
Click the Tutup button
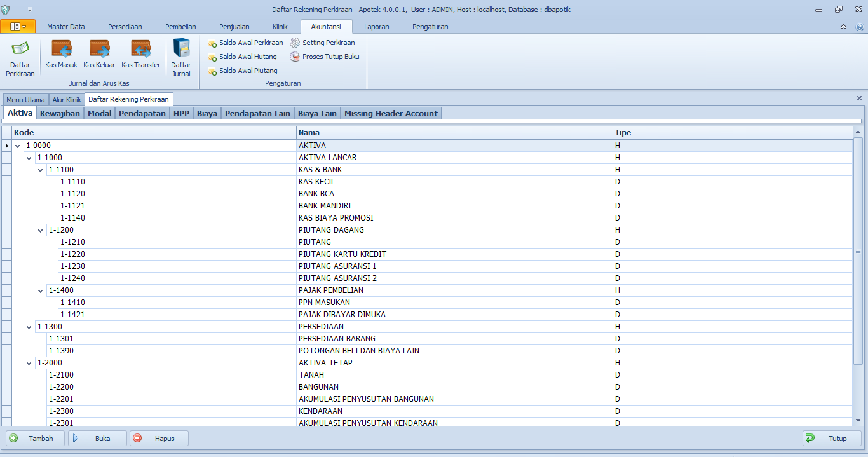[x=832, y=438]
